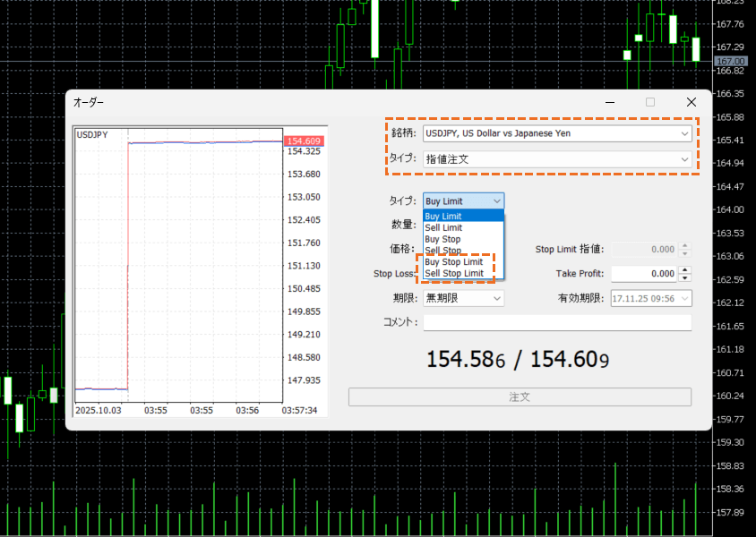Click the Stop Limit 指値 stepper arrows
Viewport: 756px width, 537px height.
tap(685, 250)
